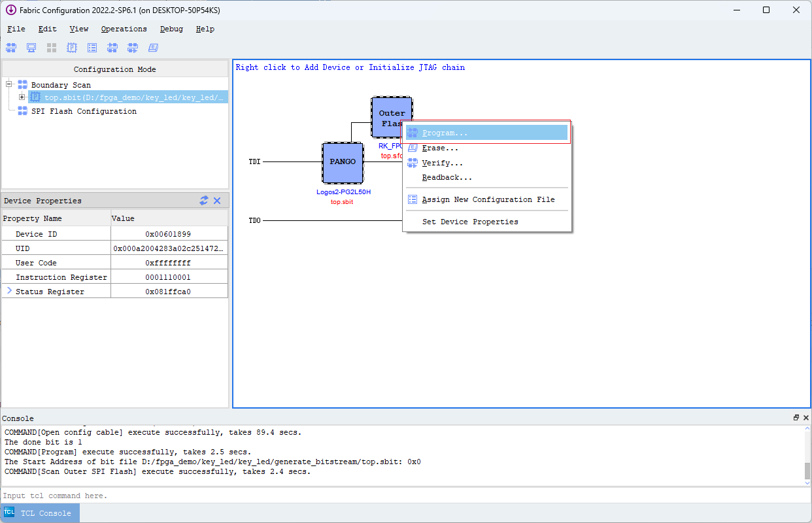
Task: Click Set Device Properties option
Action: [471, 222]
